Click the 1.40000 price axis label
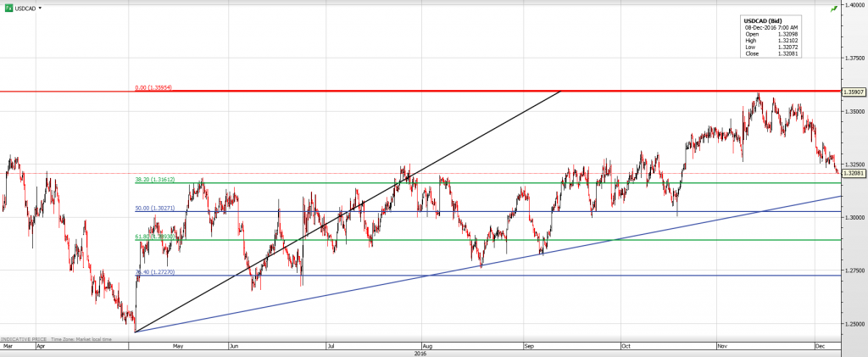868x357 pixels. [x=853, y=5]
